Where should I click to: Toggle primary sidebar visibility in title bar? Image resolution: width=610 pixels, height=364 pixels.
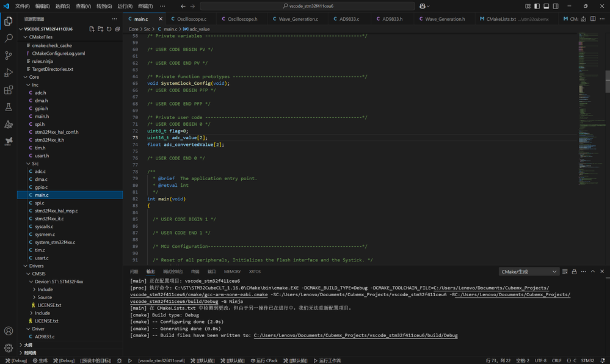click(537, 6)
